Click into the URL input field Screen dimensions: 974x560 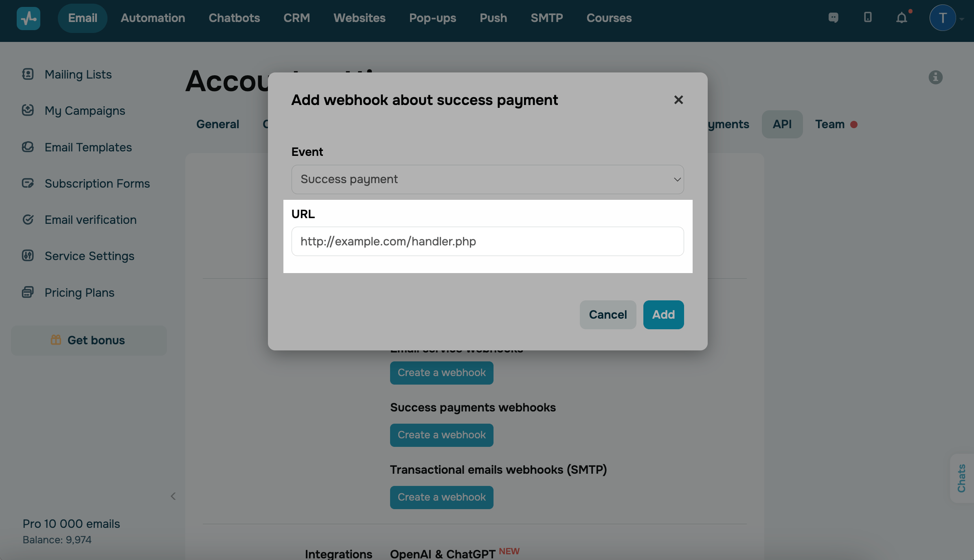pos(487,241)
